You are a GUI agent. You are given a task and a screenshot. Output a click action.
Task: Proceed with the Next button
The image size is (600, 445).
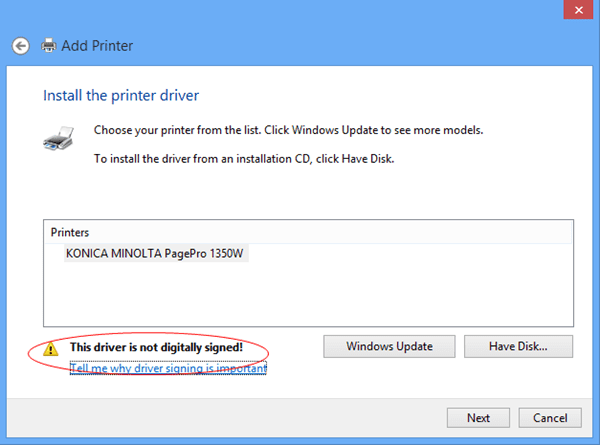[x=478, y=418]
